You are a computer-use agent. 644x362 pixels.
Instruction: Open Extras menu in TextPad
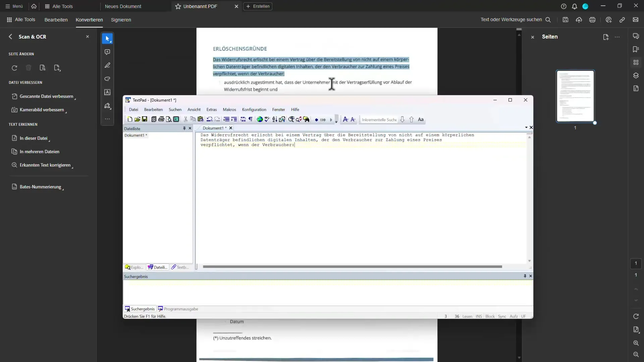[211, 109]
